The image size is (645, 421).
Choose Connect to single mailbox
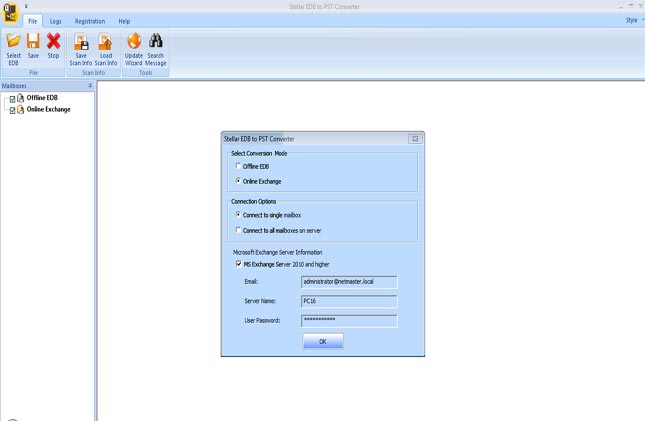click(x=238, y=214)
